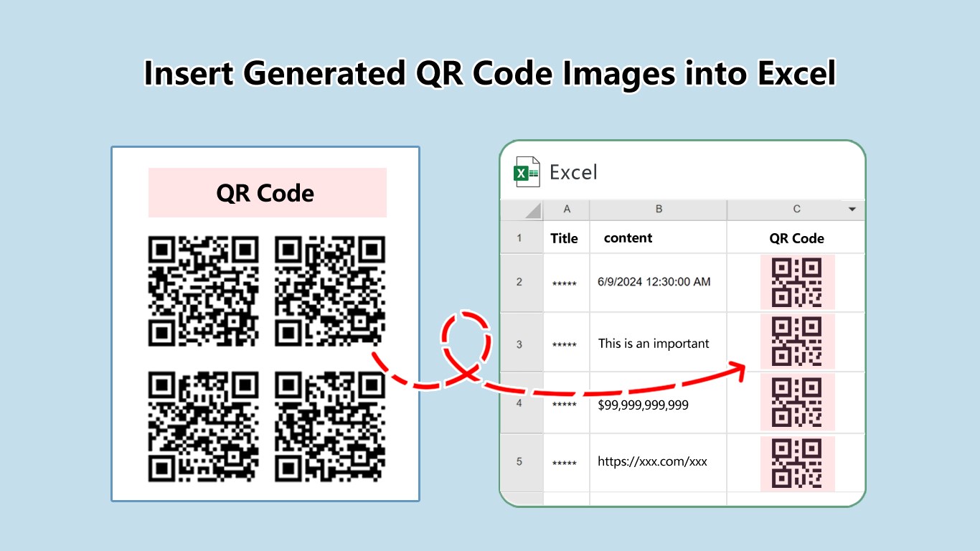This screenshot has width=980, height=551.
Task: Click the asterisks title cell in row 3
Action: [x=566, y=344]
